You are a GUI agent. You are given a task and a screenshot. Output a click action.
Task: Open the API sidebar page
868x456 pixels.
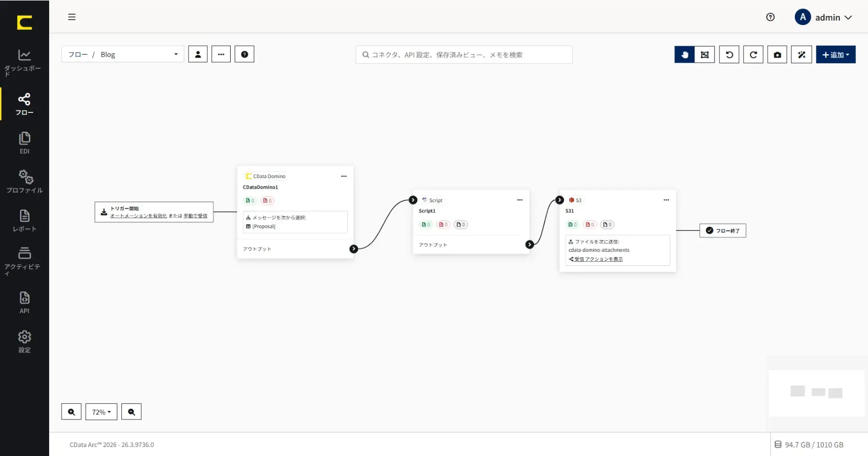tap(24, 302)
